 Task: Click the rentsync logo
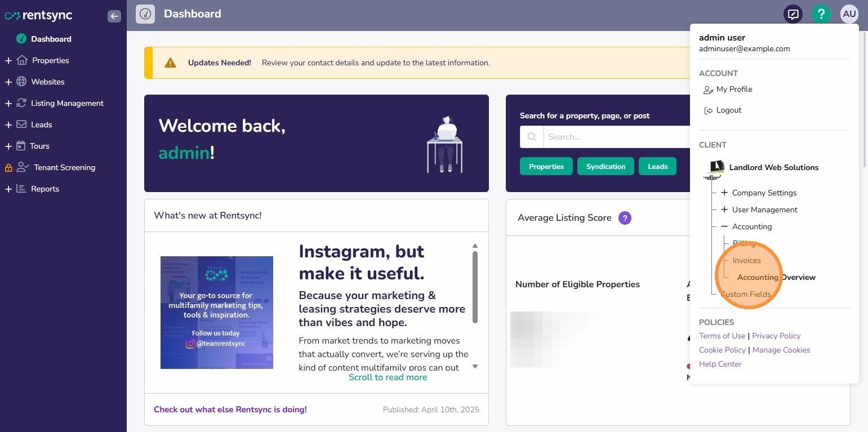pos(38,16)
